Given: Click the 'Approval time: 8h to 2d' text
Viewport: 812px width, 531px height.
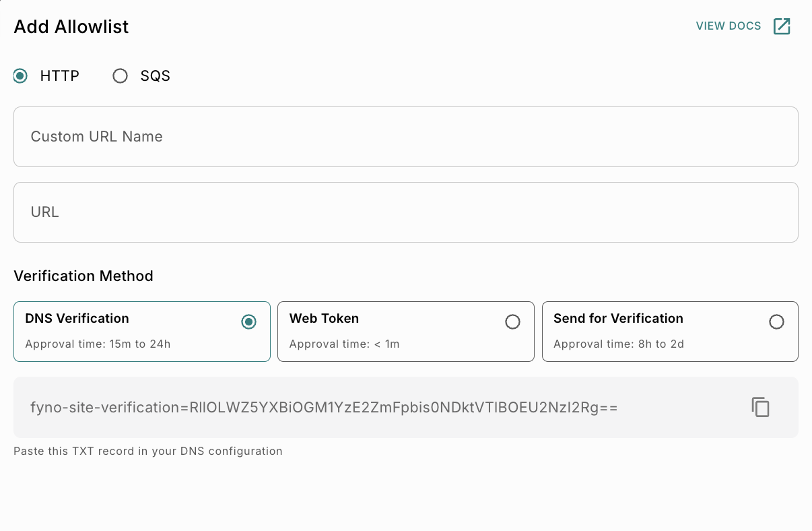Looking at the screenshot, I should [618, 344].
